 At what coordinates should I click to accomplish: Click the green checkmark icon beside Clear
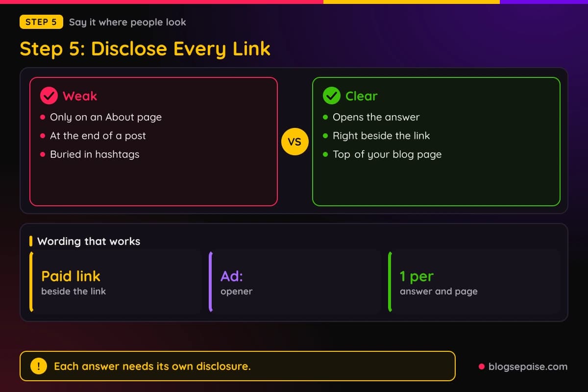pos(331,96)
